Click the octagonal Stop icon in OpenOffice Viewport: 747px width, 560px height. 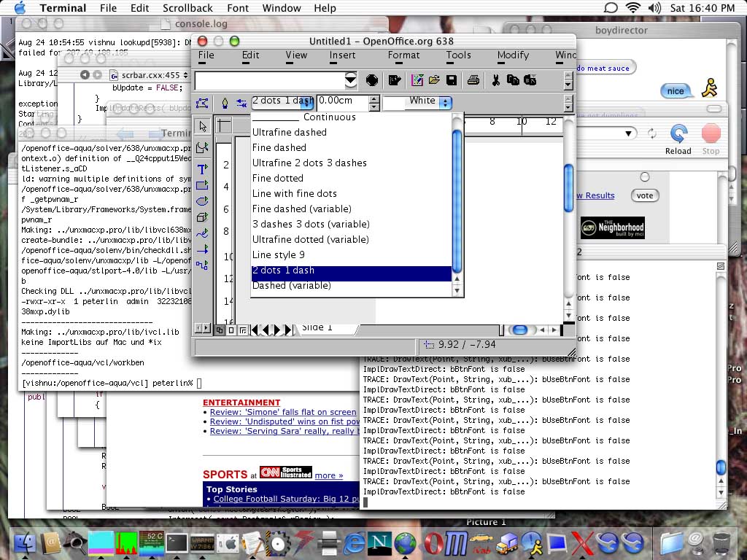(x=372, y=80)
